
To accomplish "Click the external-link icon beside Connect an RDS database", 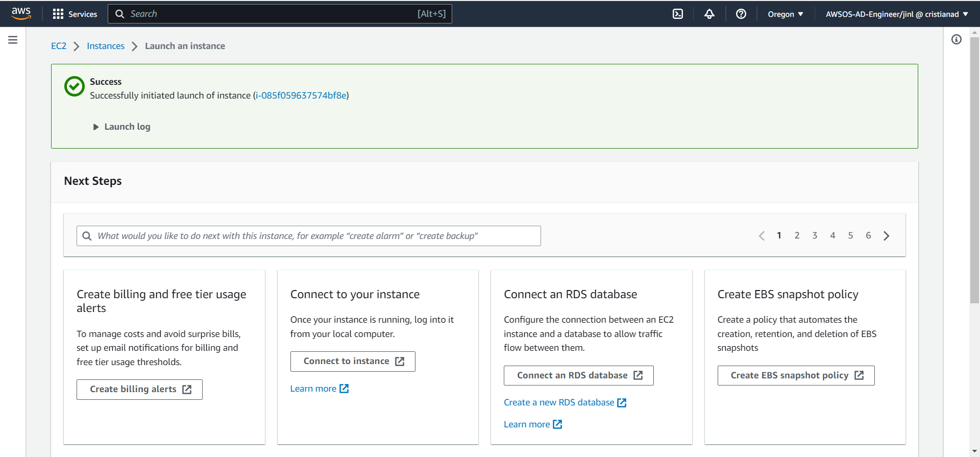I will 638,375.
